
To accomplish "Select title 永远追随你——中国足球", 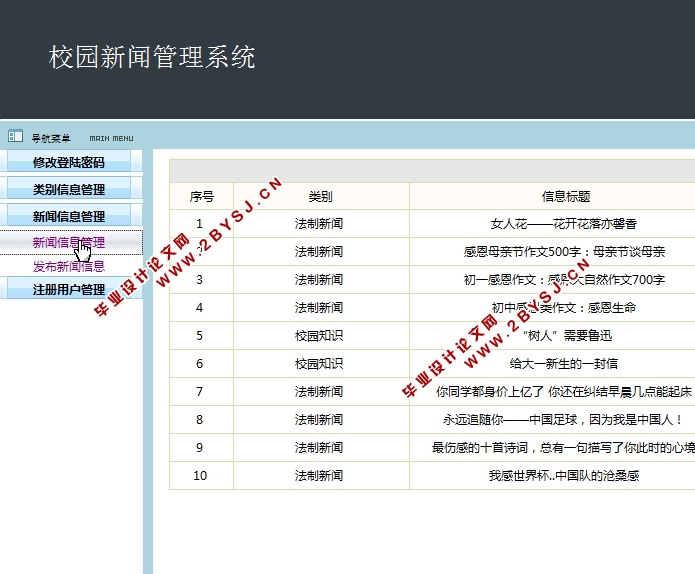I will pos(510,419).
